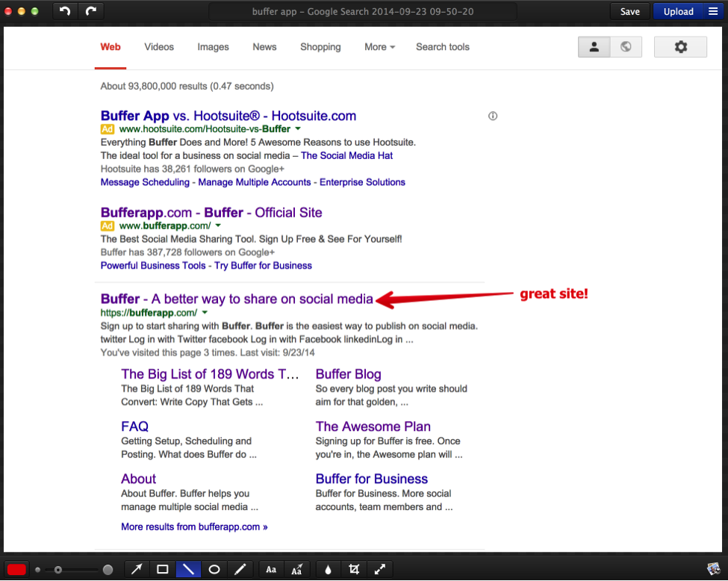Open the Buffer for Business sitelink
Screen dimensions: 728x581
tap(371, 479)
